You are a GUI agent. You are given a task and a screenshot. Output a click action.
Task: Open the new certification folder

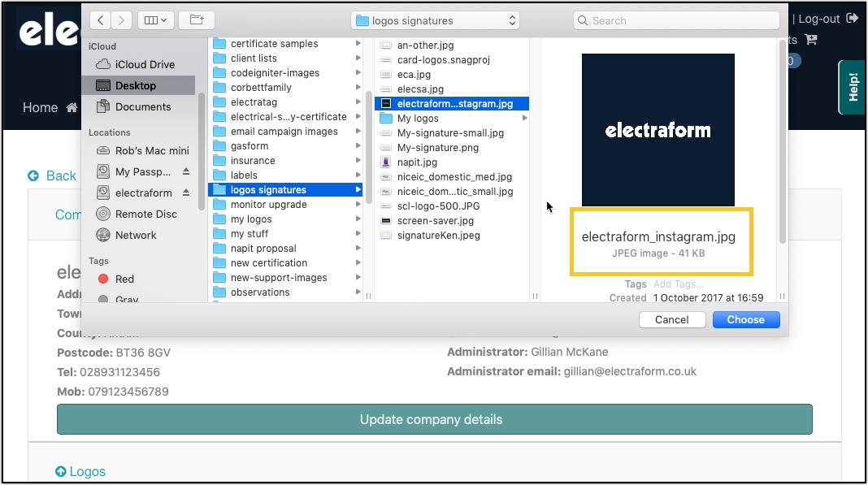[x=285, y=263]
